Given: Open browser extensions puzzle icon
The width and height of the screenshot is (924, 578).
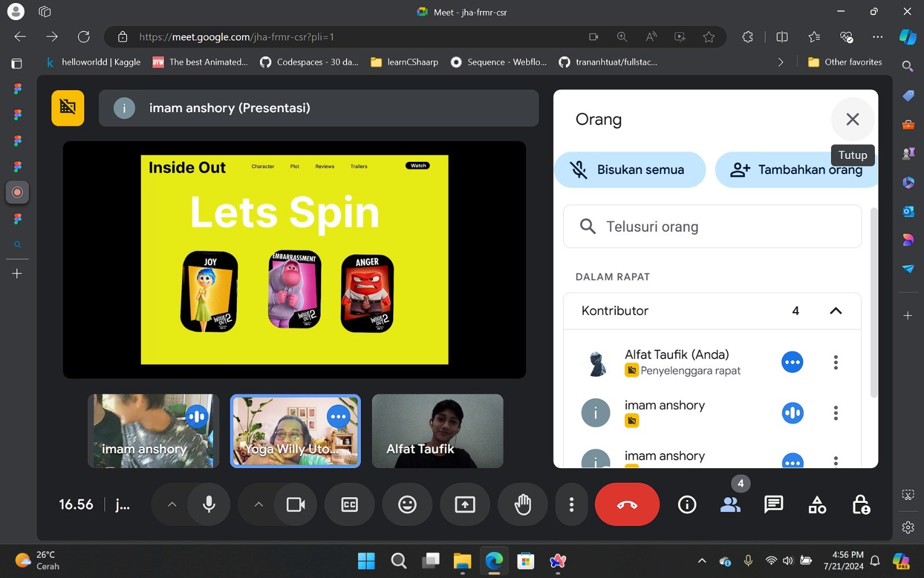Looking at the screenshot, I should click(748, 37).
